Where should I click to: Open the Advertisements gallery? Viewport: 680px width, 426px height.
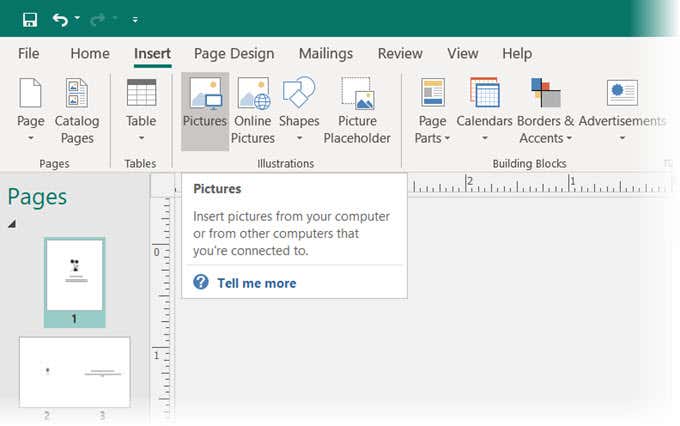622,111
